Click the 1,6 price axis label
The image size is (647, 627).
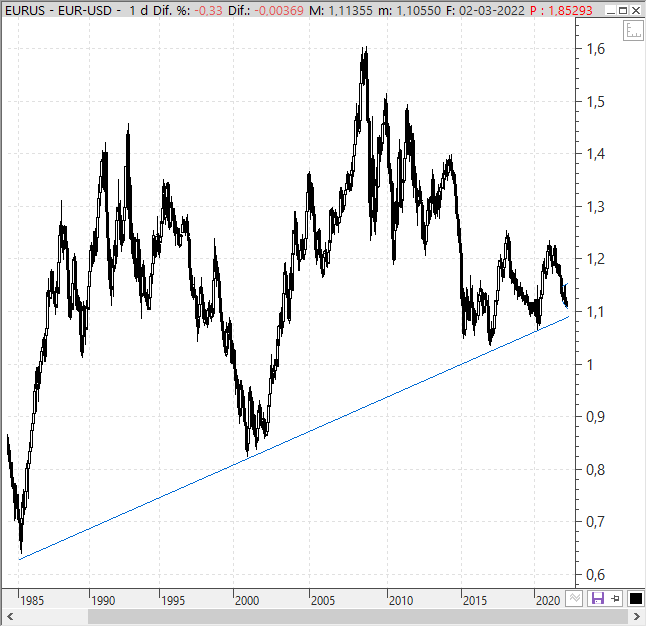pyautogui.click(x=596, y=49)
